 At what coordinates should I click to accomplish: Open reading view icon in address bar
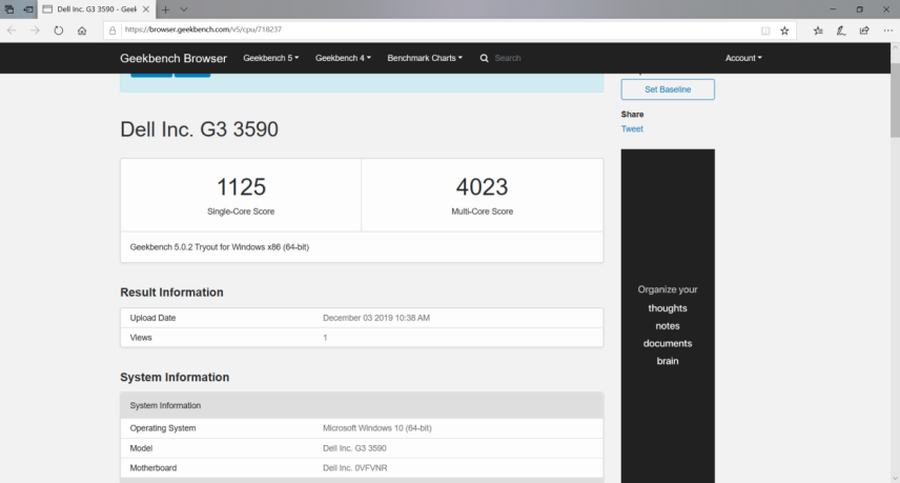[765, 30]
